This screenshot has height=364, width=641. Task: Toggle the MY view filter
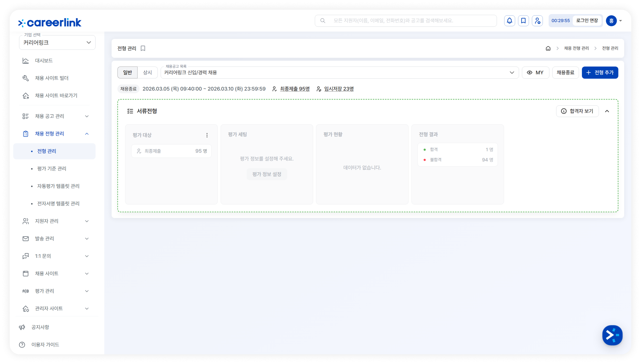tap(535, 73)
